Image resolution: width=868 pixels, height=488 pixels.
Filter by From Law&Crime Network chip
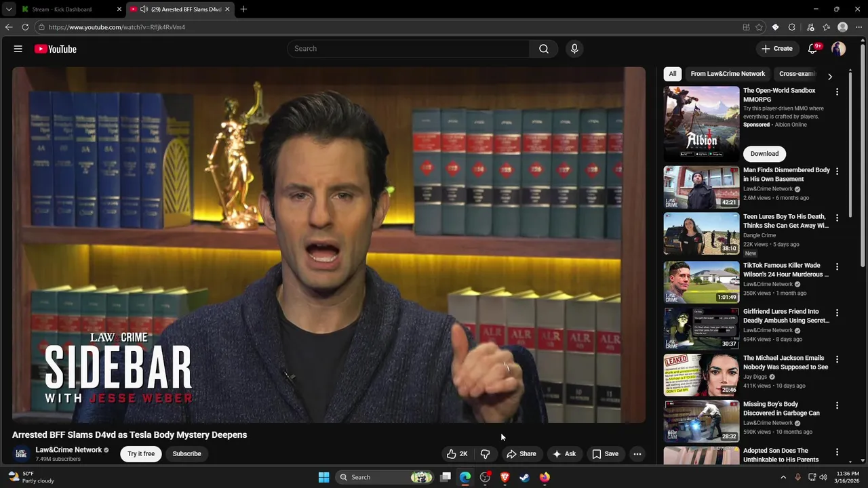pyautogui.click(x=728, y=74)
